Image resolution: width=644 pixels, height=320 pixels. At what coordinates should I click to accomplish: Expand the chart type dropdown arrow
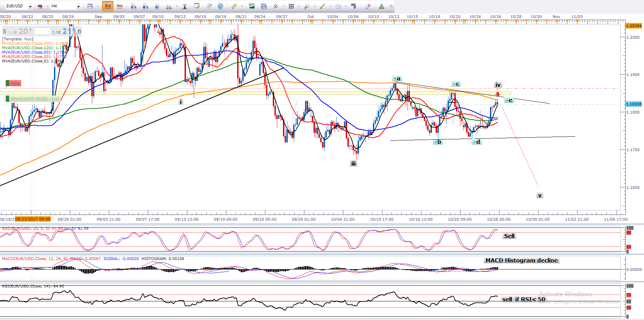tap(98, 6)
